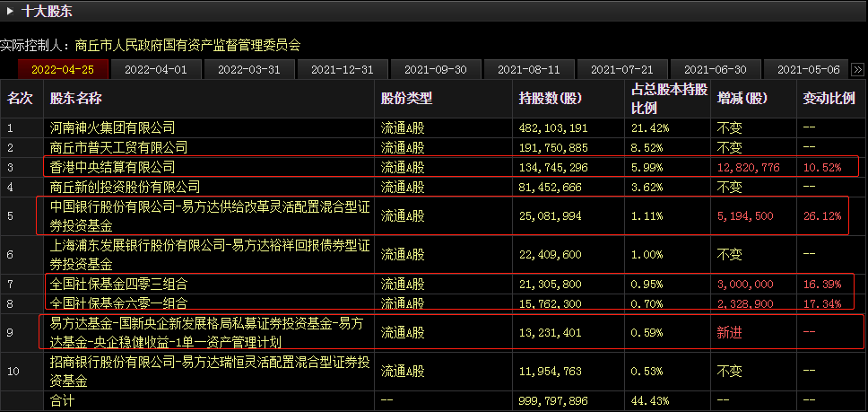Click the total 44.43% percentage
Screen dimensions: 868x412
click(x=650, y=400)
